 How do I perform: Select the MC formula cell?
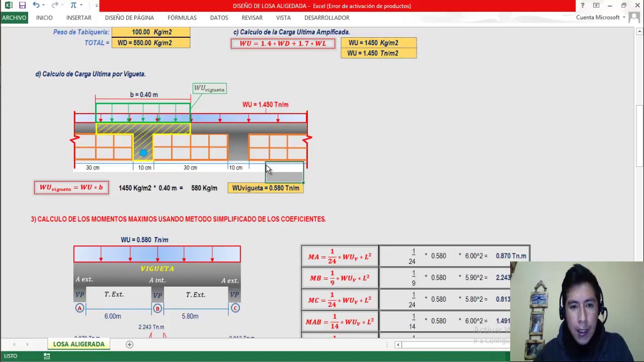coord(340,299)
